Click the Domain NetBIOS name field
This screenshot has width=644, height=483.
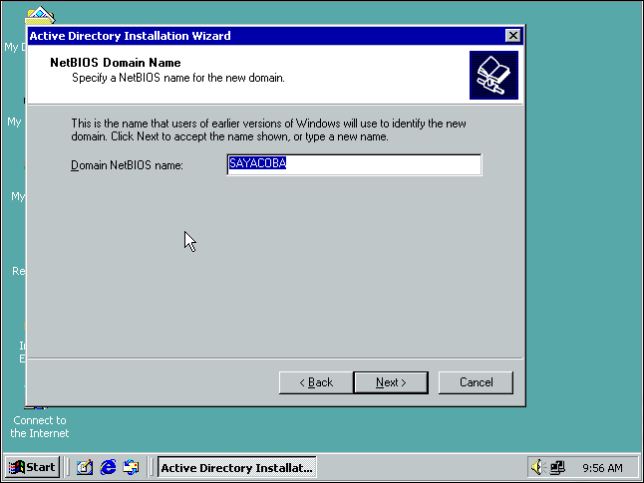point(354,164)
